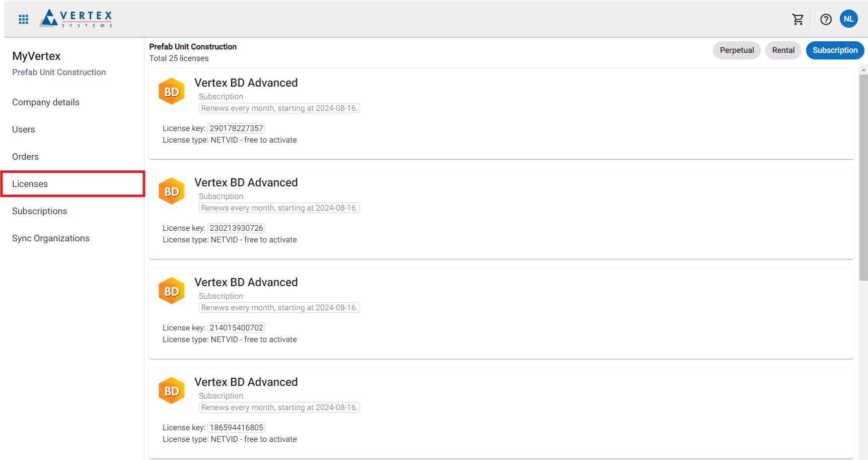868x460 pixels.
Task: Open the shopping cart
Action: pos(798,19)
